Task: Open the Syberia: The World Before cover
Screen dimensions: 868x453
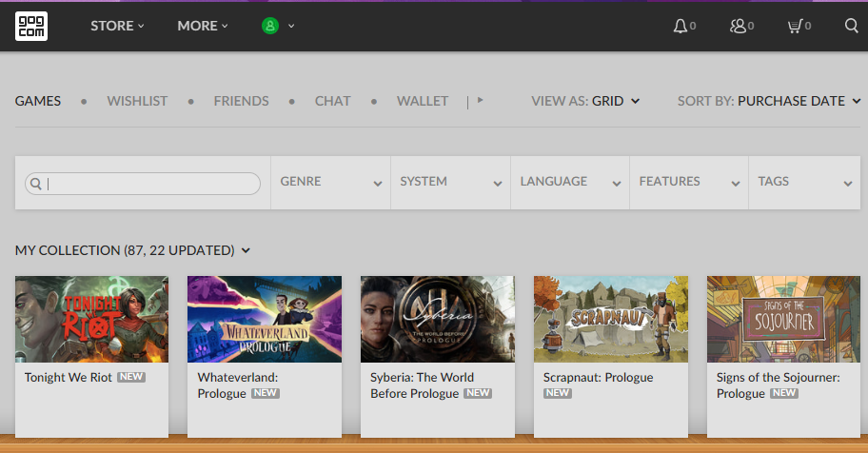Action: 438,320
